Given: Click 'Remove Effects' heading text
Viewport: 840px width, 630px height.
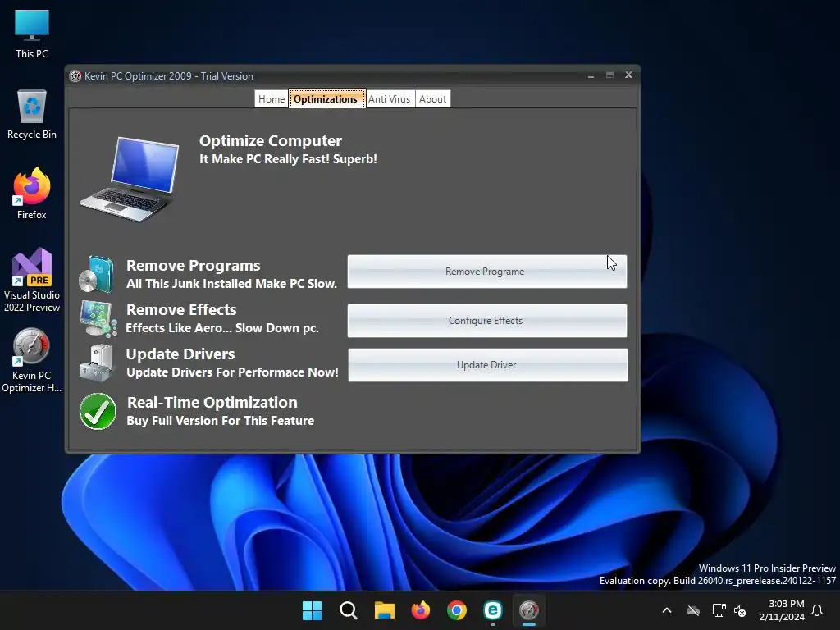Looking at the screenshot, I should [x=181, y=309].
